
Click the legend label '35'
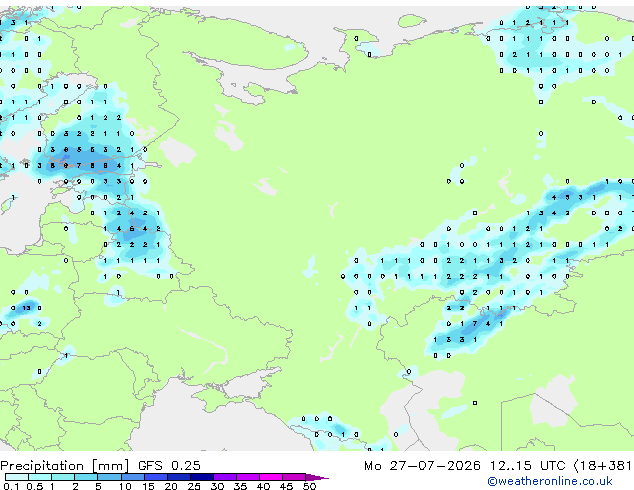(241, 486)
